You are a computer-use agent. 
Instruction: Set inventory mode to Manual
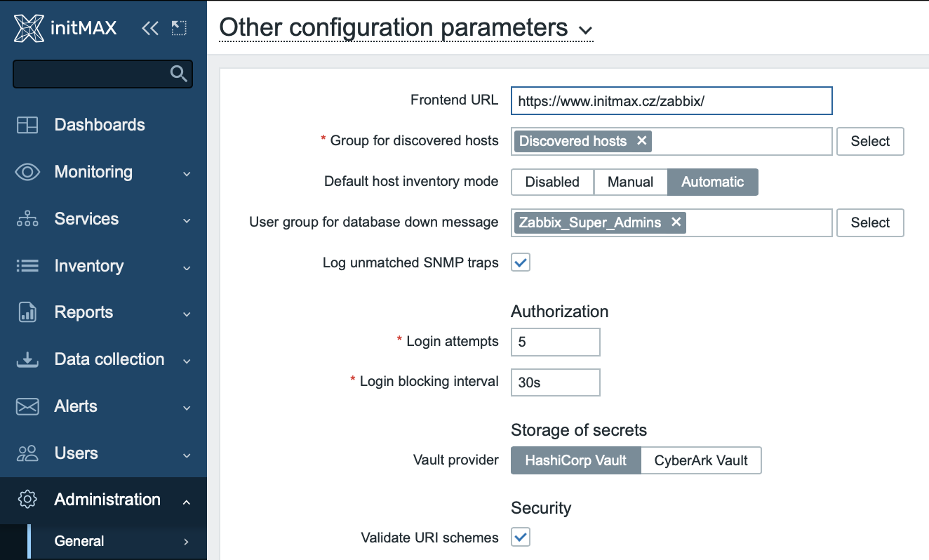[x=630, y=182]
